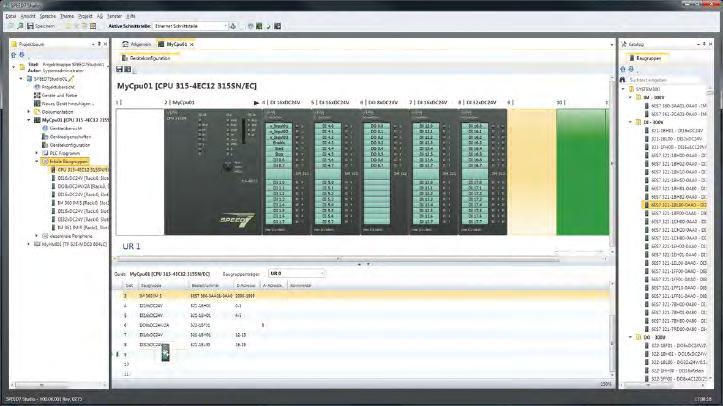The width and height of the screenshot is (723, 406).
Task: Select the Gerätekonfiguration sub-tab
Action: (x=147, y=58)
